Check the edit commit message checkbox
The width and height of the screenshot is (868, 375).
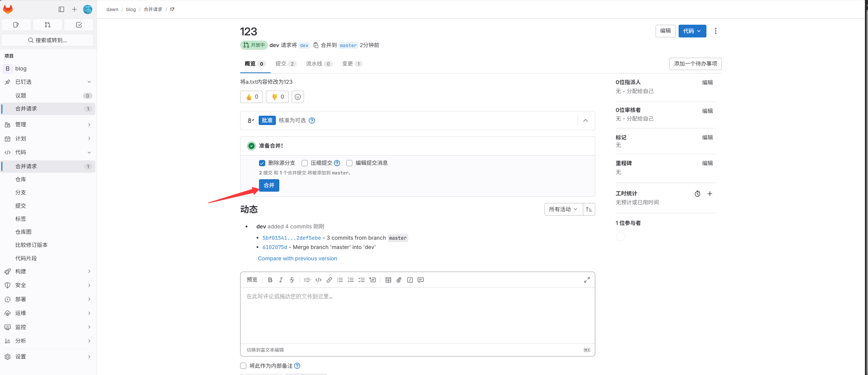[x=349, y=163]
